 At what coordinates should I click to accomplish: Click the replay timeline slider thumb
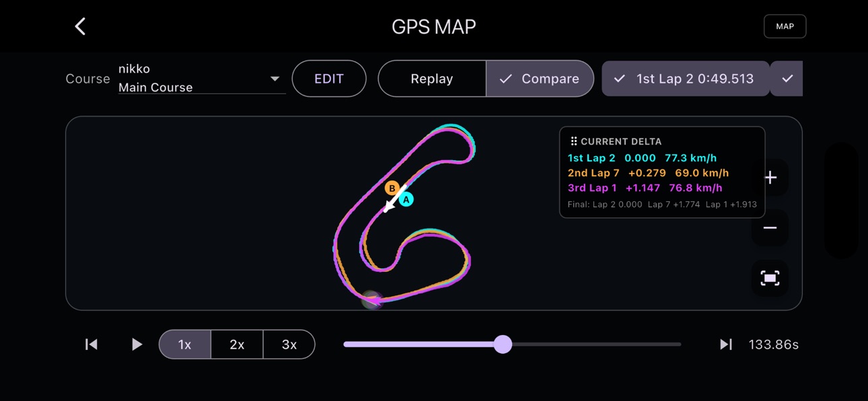[503, 344]
